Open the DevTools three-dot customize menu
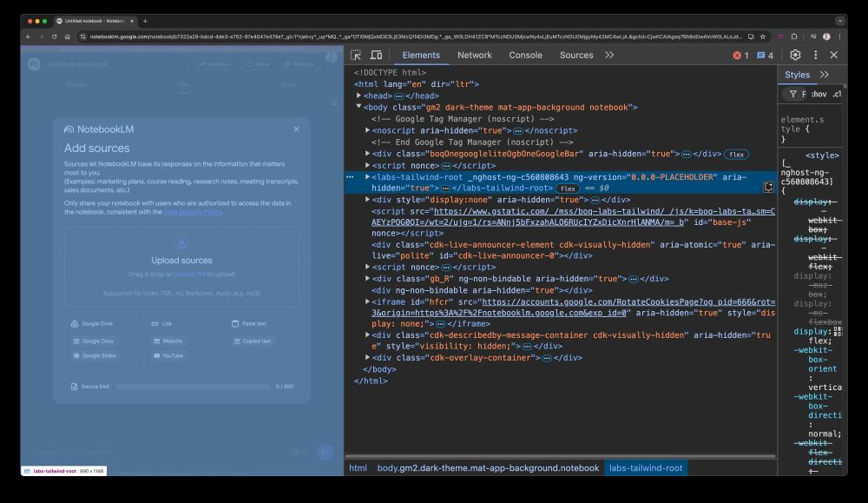Viewport: 868px width, 503px height. tap(815, 55)
